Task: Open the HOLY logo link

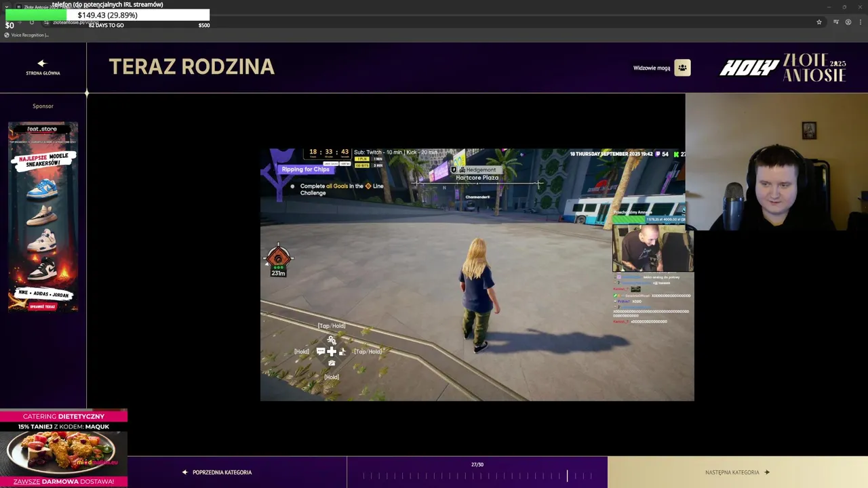Action: (x=749, y=68)
